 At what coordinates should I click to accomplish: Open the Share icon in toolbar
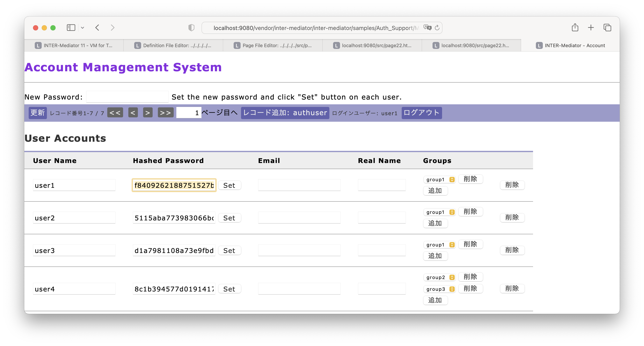coord(575,27)
